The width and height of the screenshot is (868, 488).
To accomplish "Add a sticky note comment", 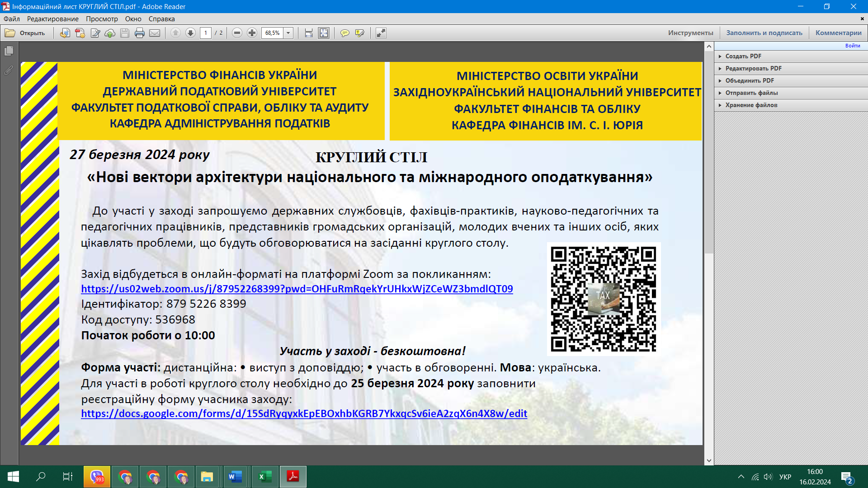I will [x=345, y=33].
